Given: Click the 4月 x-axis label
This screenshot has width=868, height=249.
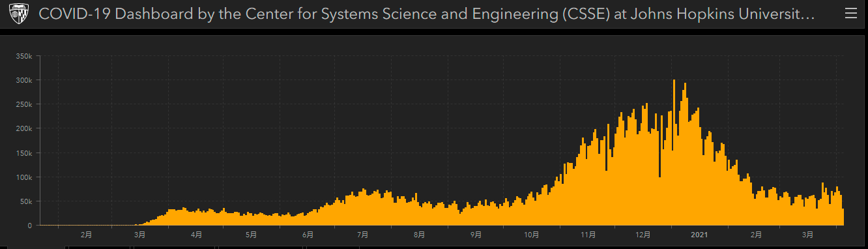Looking at the screenshot, I should [x=197, y=235].
